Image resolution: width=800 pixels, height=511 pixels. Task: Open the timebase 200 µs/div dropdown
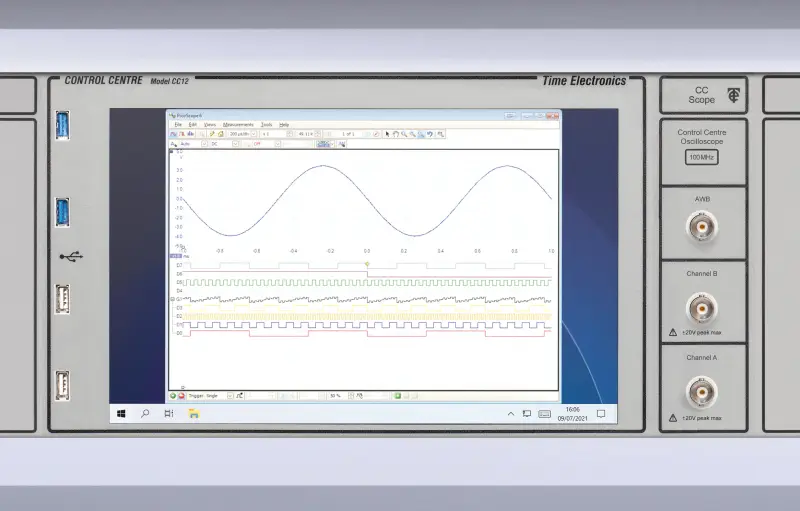[x=254, y=133]
